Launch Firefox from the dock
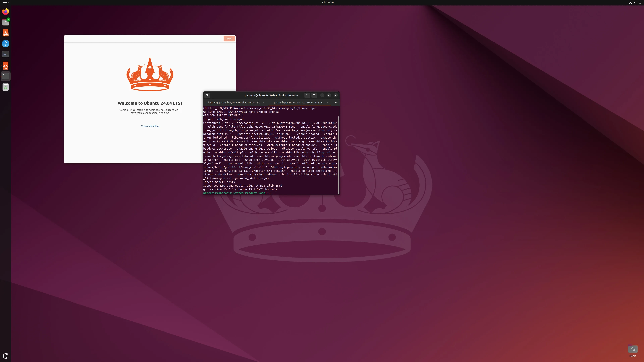Image resolution: width=644 pixels, height=362 pixels. pos(6,11)
